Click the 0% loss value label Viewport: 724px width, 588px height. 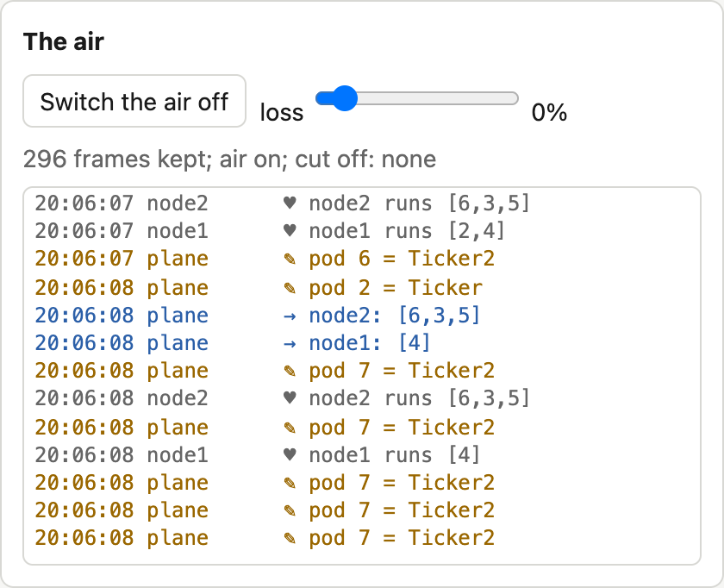coord(549,112)
